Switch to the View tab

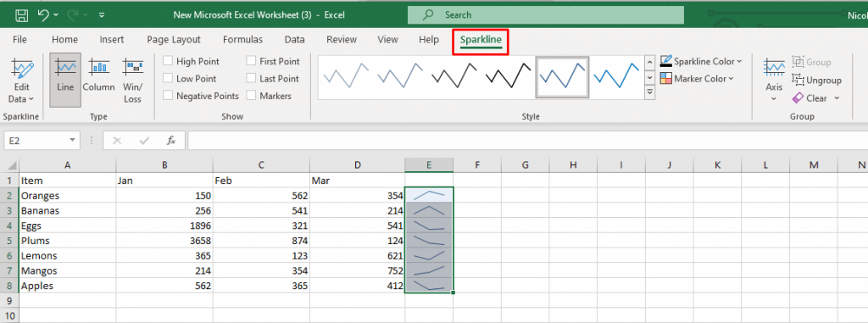click(387, 39)
